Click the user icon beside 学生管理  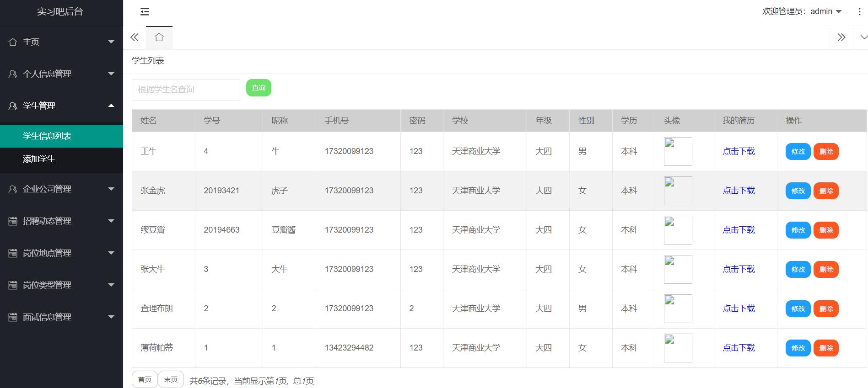pyautogui.click(x=13, y=106)
